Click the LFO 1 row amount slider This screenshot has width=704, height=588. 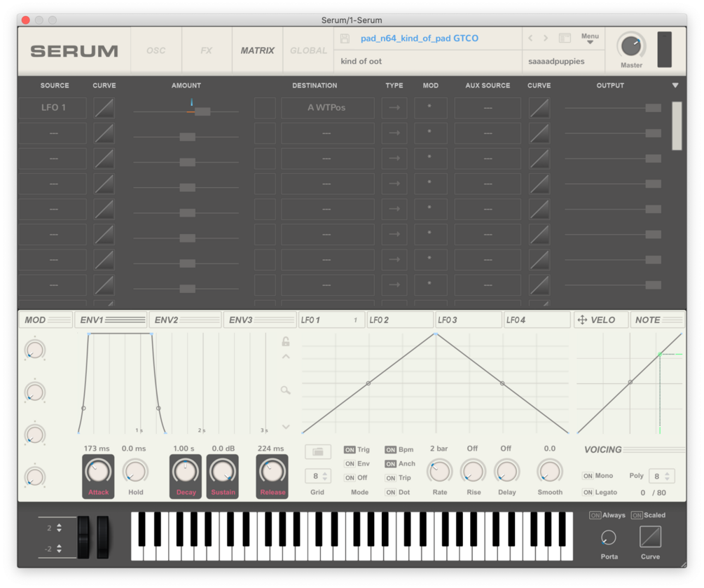(x=186, y=111)
